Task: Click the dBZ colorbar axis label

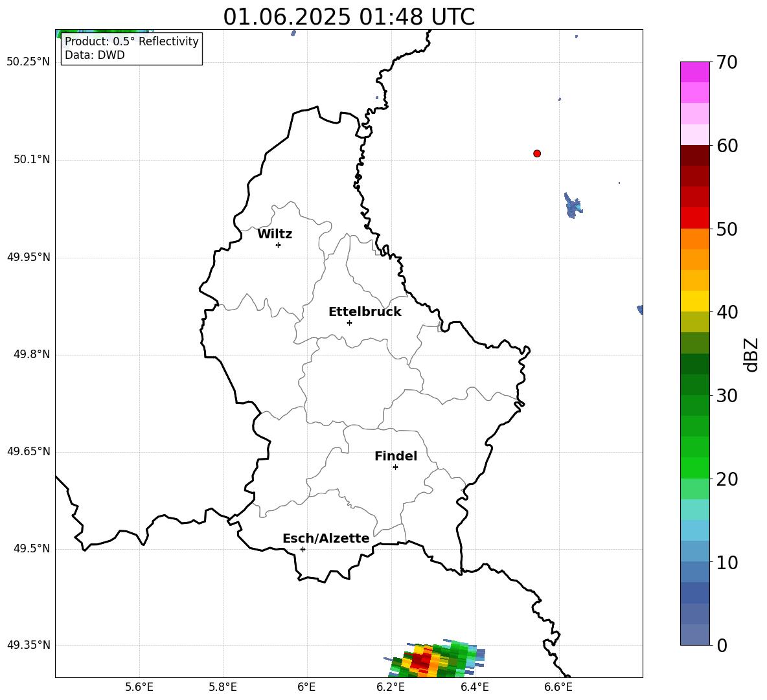Action: pyautogui.click(x=751, y=354)
